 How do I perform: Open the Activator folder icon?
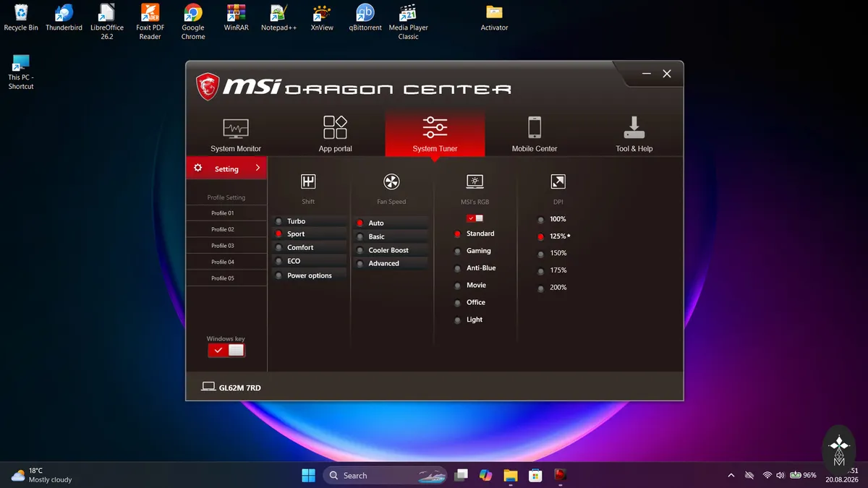(495, 18)
